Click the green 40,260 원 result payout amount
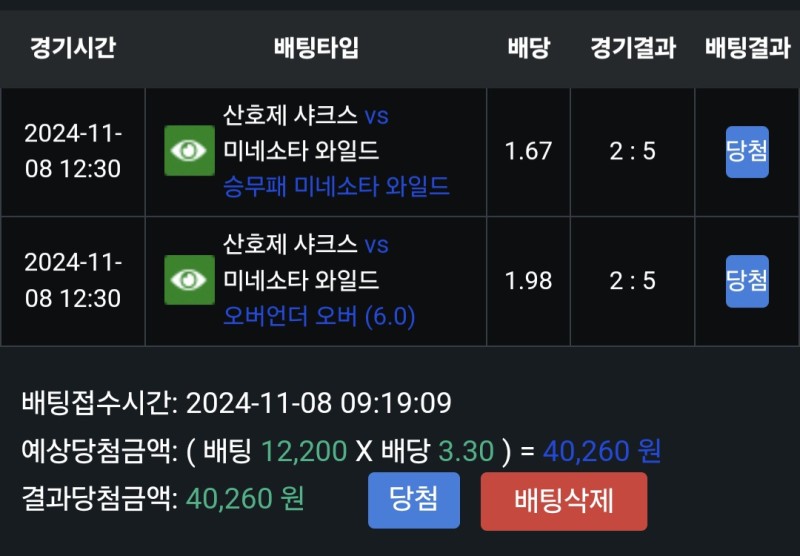The image size is (800, 556). tap(245, 498)
